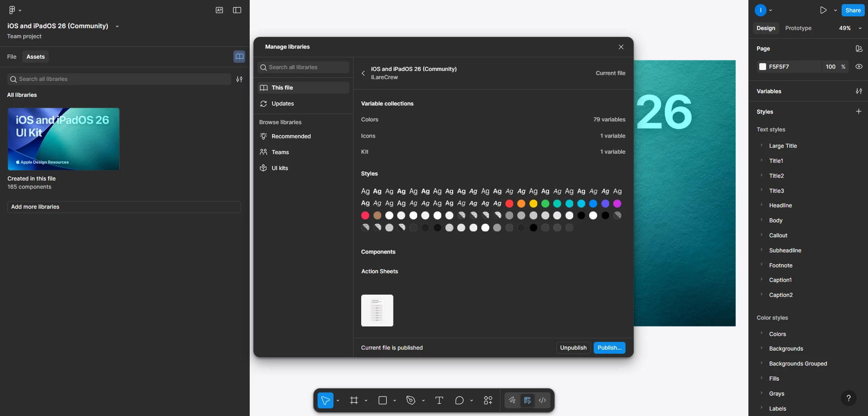Expand the Grays color styles group
868x416 pixels.
click(762, 393)
